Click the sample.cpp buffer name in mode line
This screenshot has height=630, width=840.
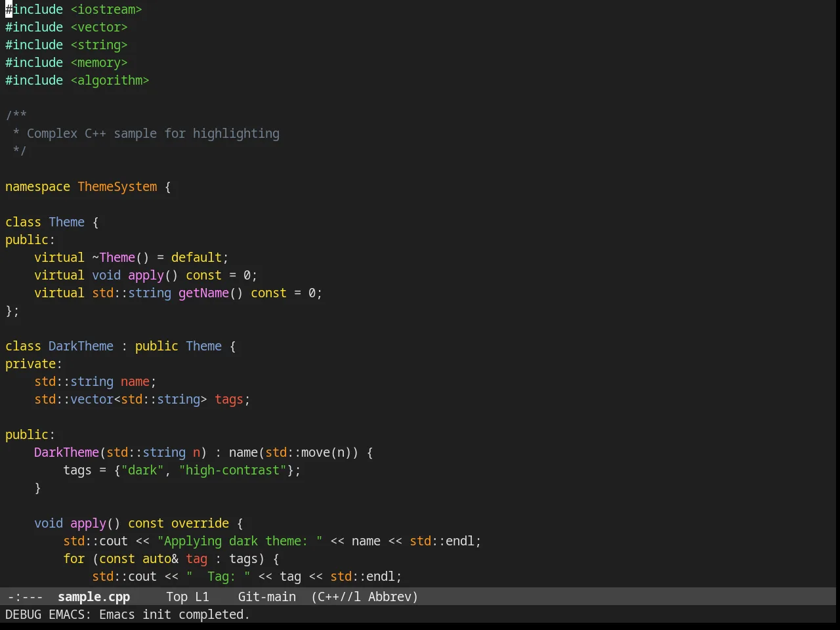(x=94, y=597)
